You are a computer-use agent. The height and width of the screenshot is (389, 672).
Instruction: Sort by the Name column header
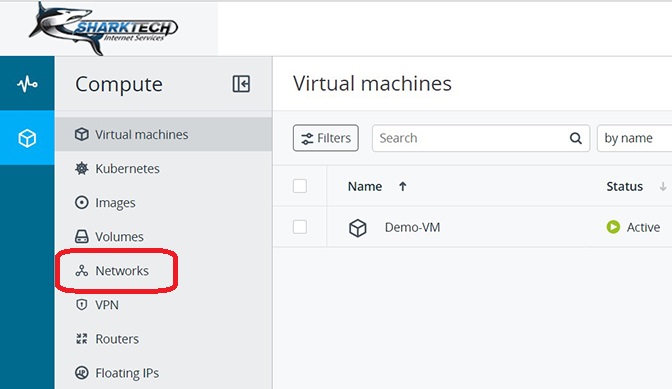(x=365, y=186)
